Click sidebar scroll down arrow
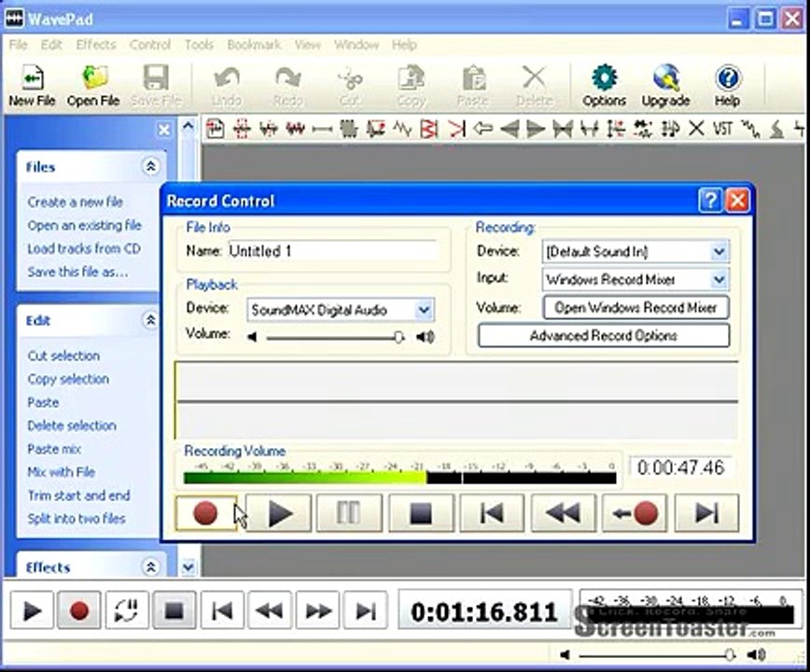This screenshot has height=672, width=810. point(189,567)
